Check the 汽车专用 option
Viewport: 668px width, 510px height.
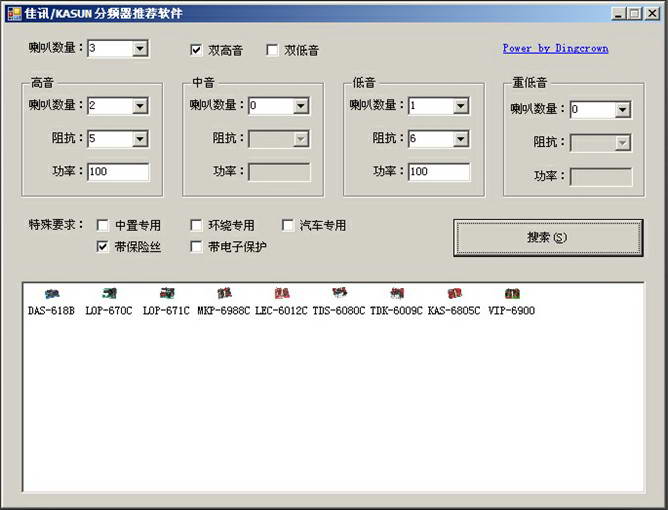(x=288, y=225)
